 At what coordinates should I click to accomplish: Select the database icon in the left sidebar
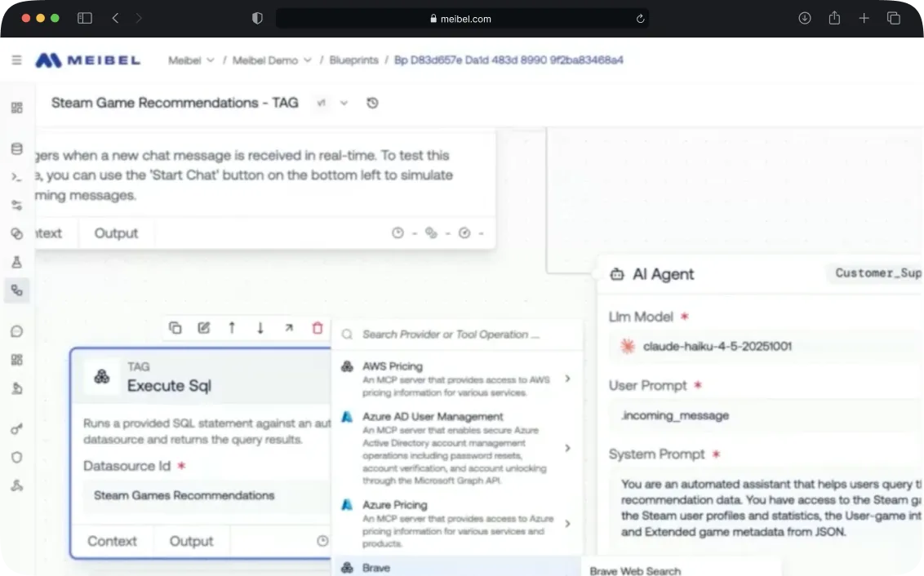coord(16,148)
